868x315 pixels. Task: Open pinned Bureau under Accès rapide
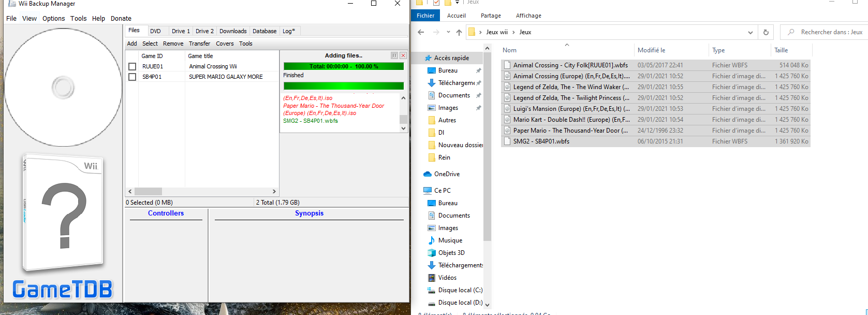(x=448, y=70)
